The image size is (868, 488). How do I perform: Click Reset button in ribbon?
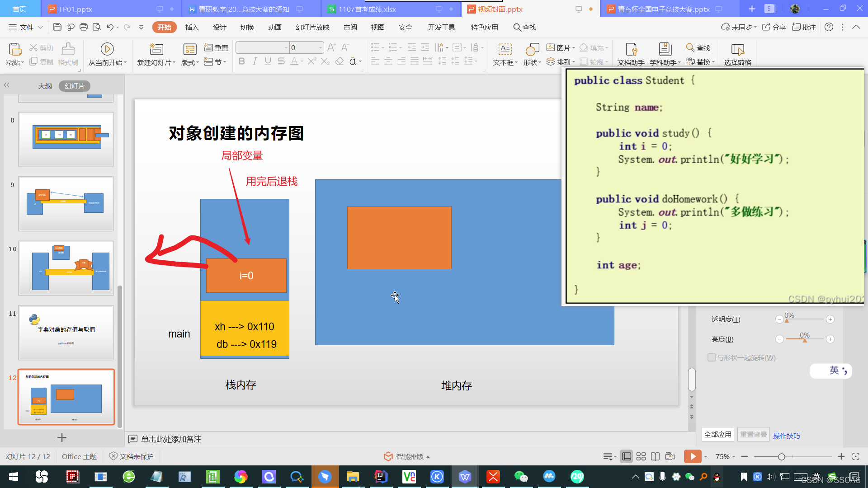[x=216, y=47]
